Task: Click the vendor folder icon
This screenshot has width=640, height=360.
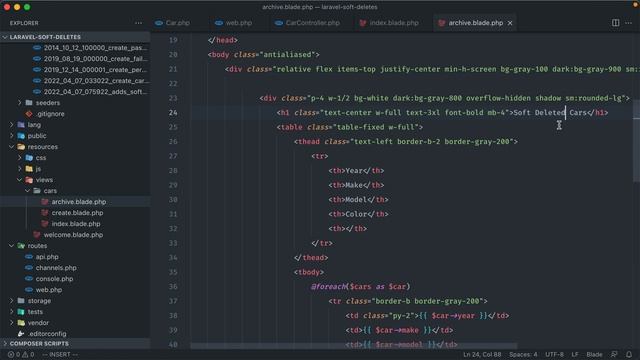Action: click(21, 323)
